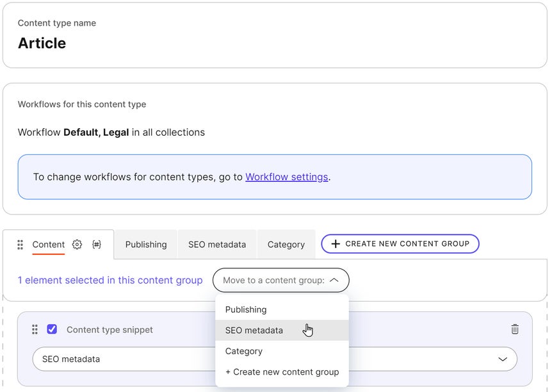The image size is (552, 392).
Task: Click the codename {#} icon beside Content
Action: (97, 244)
